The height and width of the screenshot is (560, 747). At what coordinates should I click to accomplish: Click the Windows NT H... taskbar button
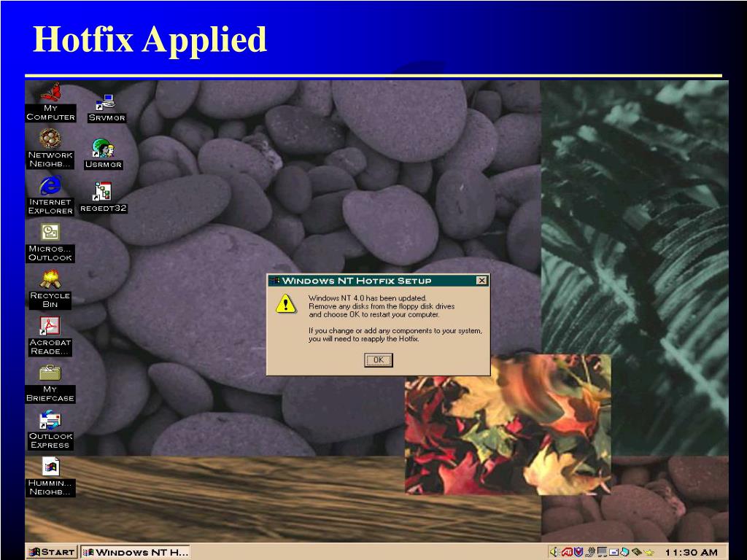[135, 552]
